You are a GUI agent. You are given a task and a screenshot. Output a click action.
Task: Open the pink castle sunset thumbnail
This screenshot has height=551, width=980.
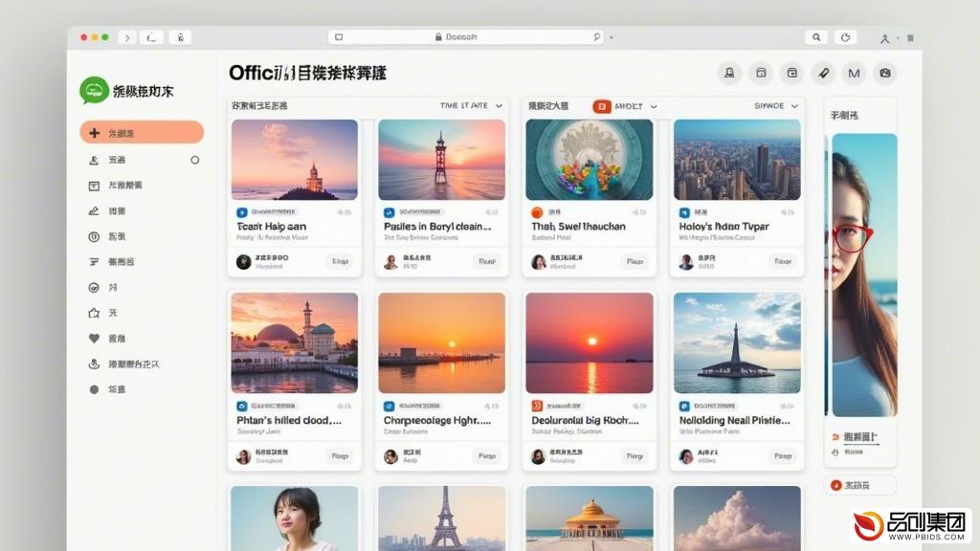pyautogui.click(x=295, y=160)
